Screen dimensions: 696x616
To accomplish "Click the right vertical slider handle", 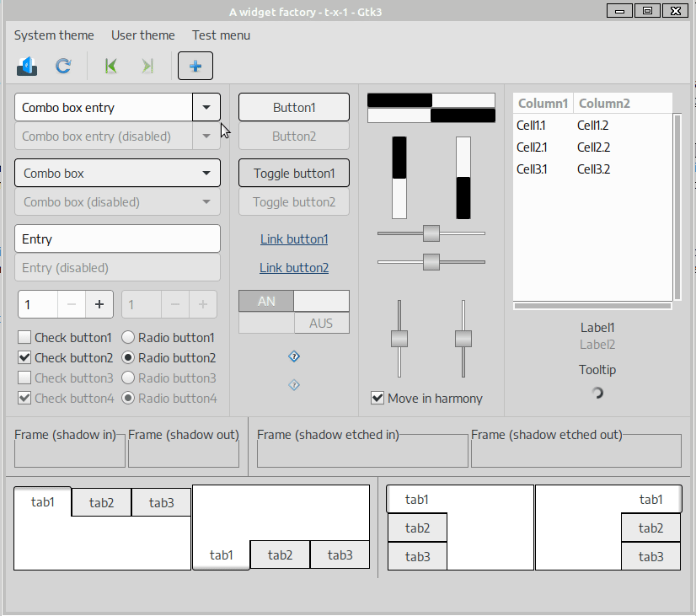I will click(463, 339).
